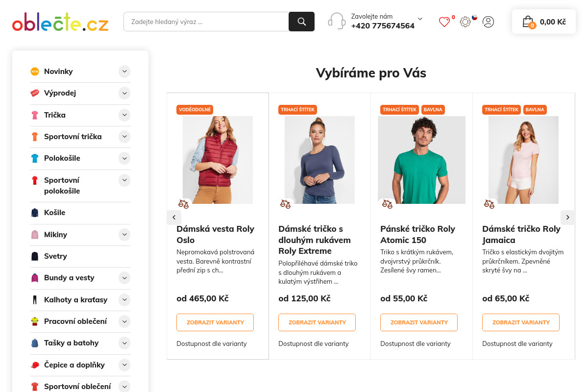Click the TRHACÍ ŠTÍTEK badge on Roly Extreme
The width and height of the screenshot is (588, 392).
(297, 110)
